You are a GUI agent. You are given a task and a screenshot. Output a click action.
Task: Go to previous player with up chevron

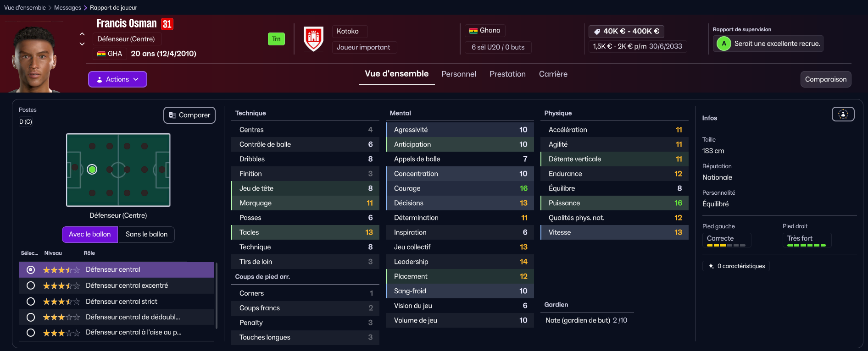(82, 34)
